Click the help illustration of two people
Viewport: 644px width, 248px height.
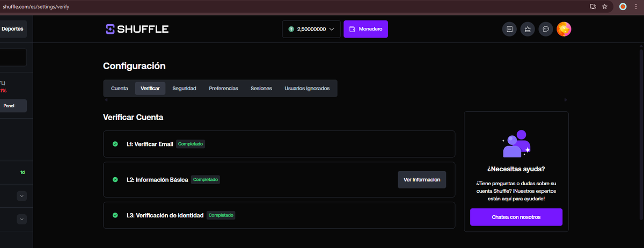[x=516, y=143]
